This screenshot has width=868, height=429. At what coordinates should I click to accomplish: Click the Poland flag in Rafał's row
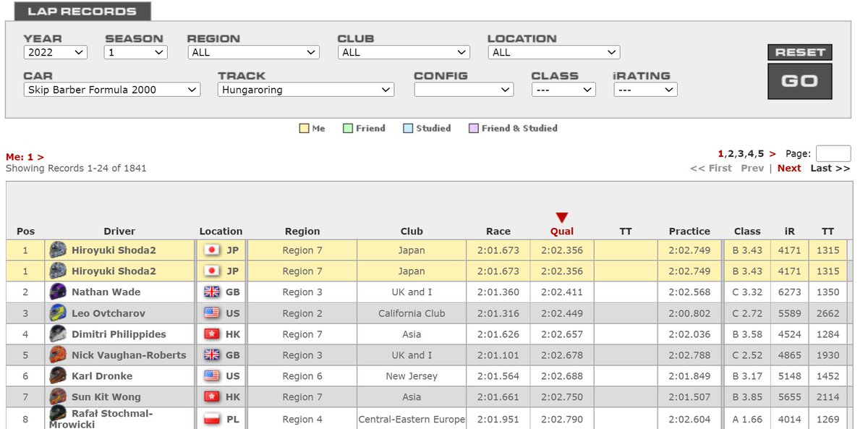tap(212, 420)
